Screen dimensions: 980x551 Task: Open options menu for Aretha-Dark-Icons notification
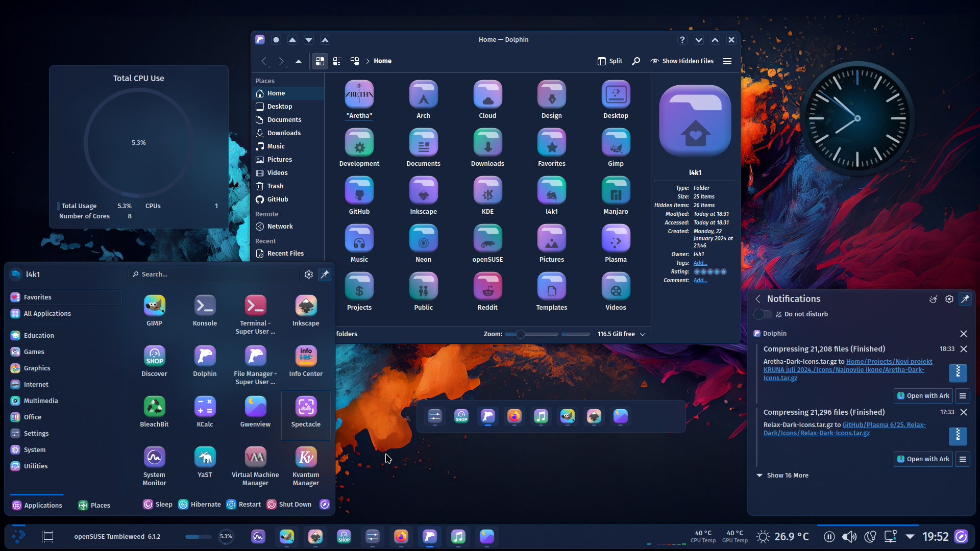963,396
